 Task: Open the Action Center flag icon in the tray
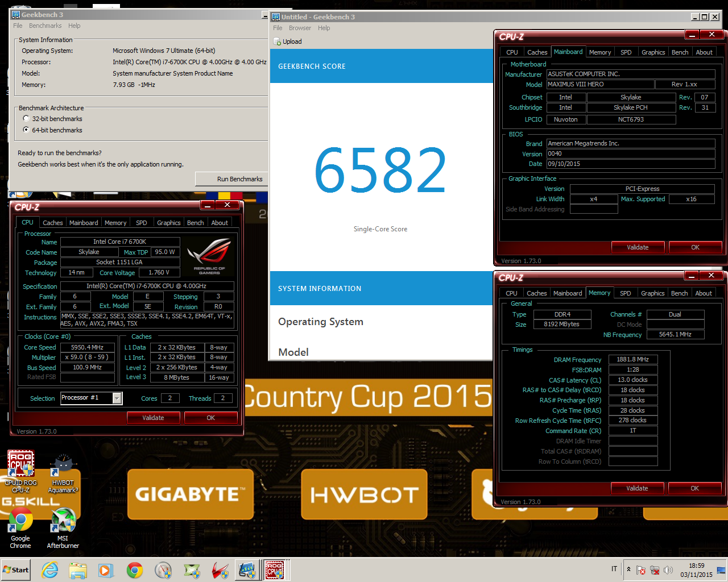point(641,570)
